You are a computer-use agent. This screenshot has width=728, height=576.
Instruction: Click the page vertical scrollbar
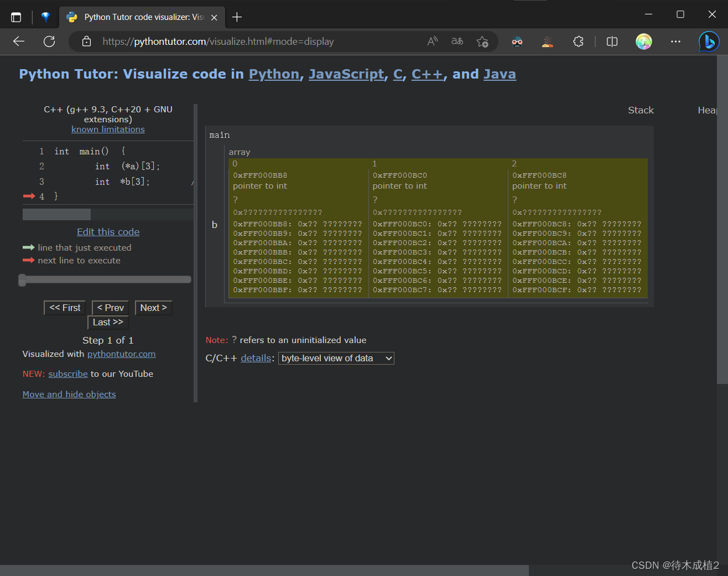pyautogui.click(x=722, y=220)
